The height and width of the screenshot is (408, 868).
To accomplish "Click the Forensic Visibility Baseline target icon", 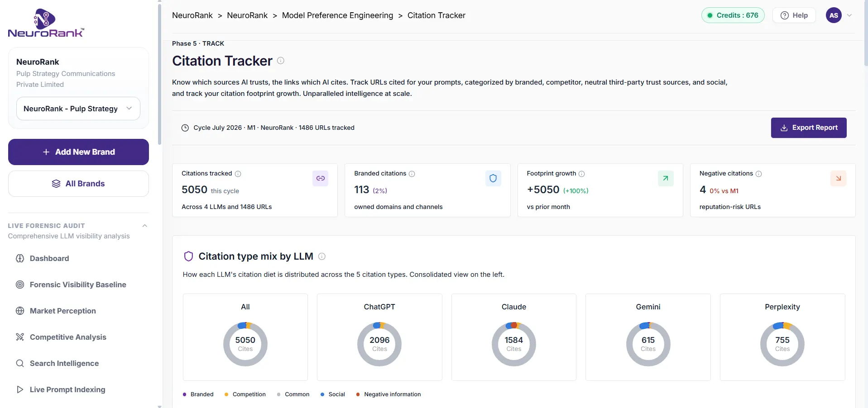I will 20,285.
